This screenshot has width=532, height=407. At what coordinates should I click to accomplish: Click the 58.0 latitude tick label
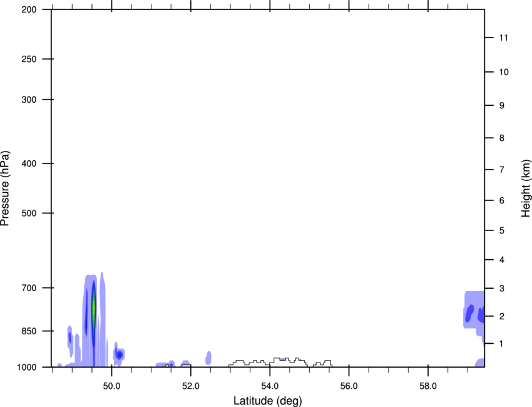coord(428,386)
